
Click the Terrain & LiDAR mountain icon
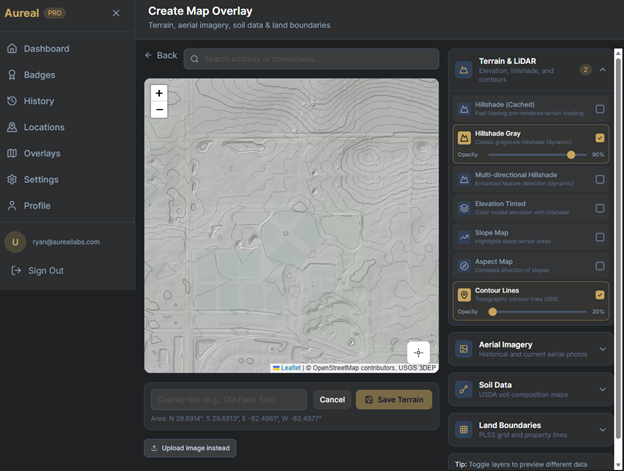click(x=464, y=70)
